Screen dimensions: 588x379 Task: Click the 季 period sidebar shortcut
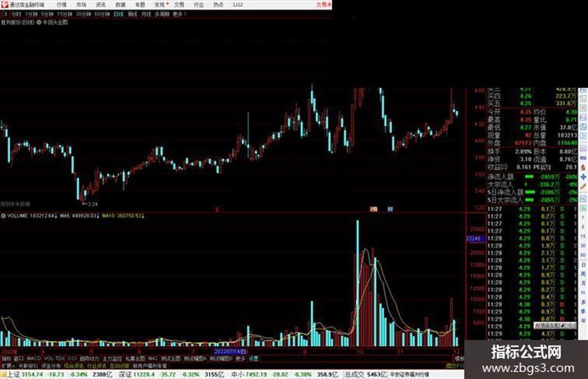(x=583, y=311)
